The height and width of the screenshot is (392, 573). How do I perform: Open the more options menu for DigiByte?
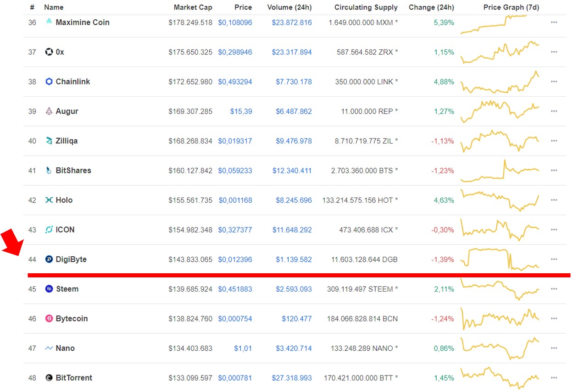pyautogui.click(x=554, y=259)
